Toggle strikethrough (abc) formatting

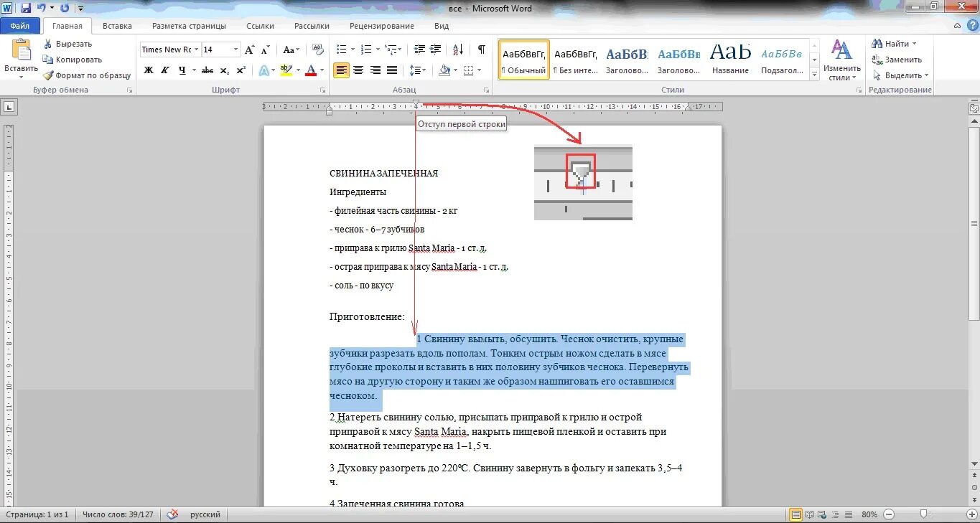[207, 70]
